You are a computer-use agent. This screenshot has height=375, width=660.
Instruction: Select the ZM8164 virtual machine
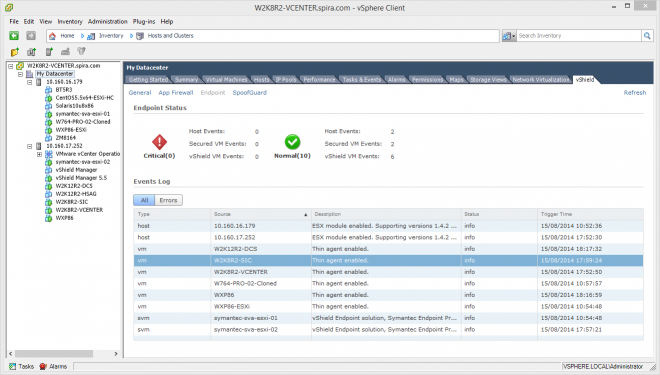click(66, 138)
